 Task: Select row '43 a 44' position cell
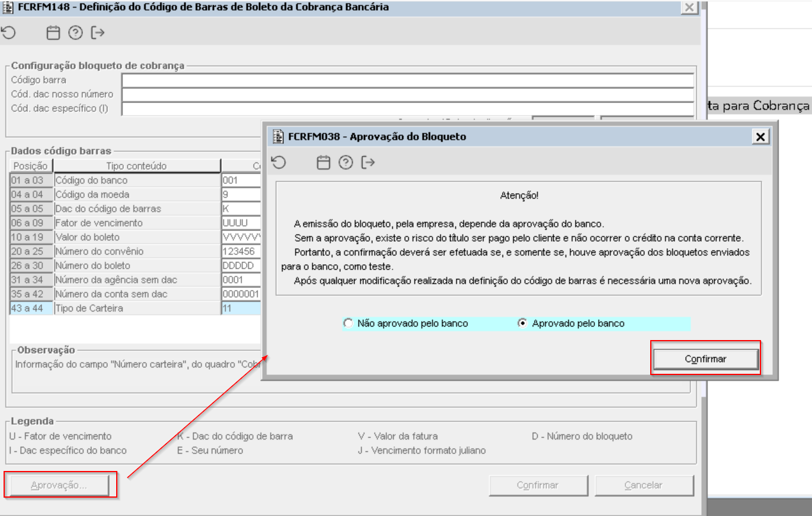click(31, 308)
